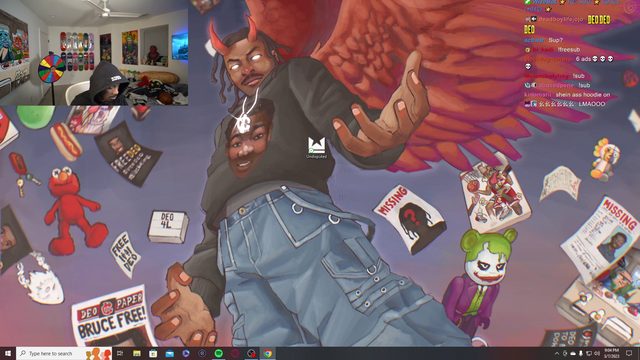This screenshot has height=360, width=640.
Task: Click chat username 'acbadr'
Action: [x=534, y=40]
